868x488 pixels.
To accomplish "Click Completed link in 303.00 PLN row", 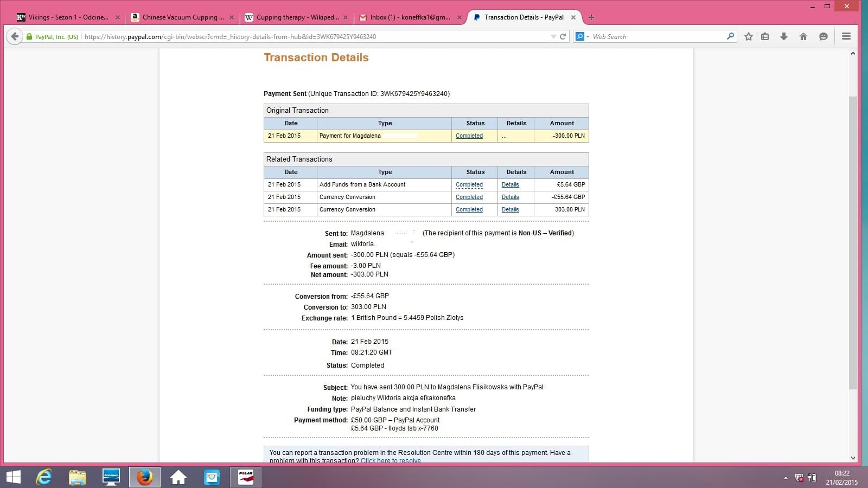I will pos(469,210).
